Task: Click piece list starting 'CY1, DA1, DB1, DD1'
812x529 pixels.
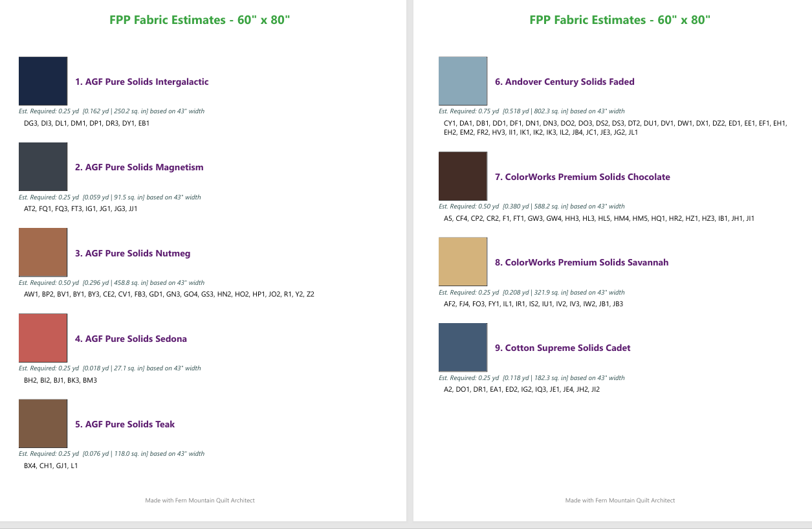Action: 615,128
